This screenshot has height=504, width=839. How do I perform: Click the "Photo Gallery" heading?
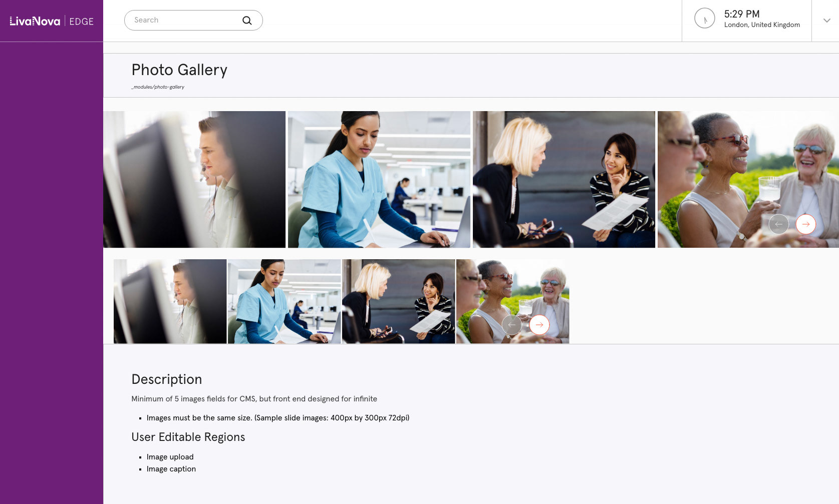click(179, 70)
